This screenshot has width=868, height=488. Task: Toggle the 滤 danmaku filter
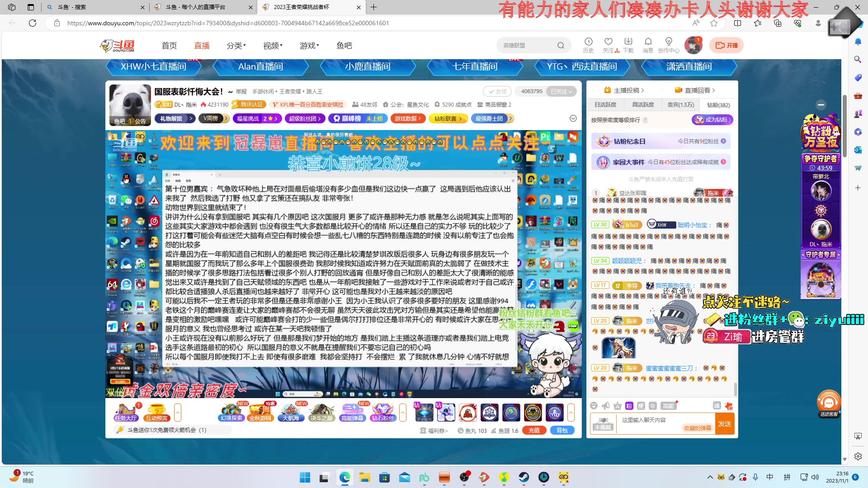click(717, 406)
